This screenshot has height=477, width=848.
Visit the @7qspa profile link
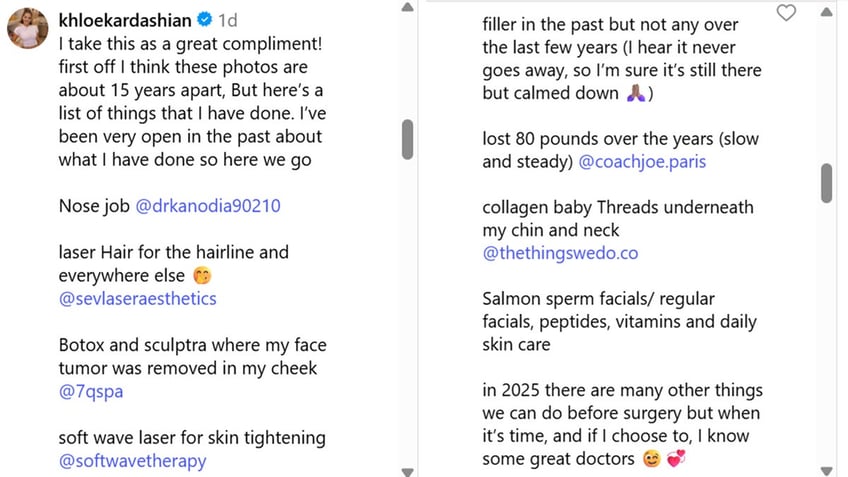91,391
